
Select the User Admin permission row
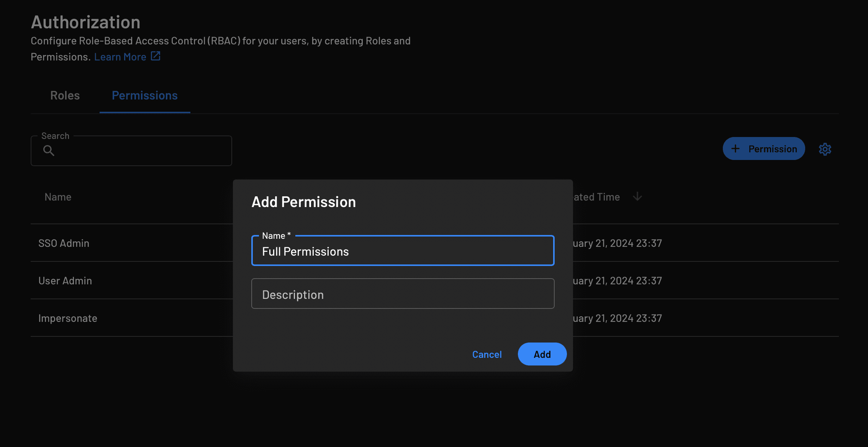65,281
